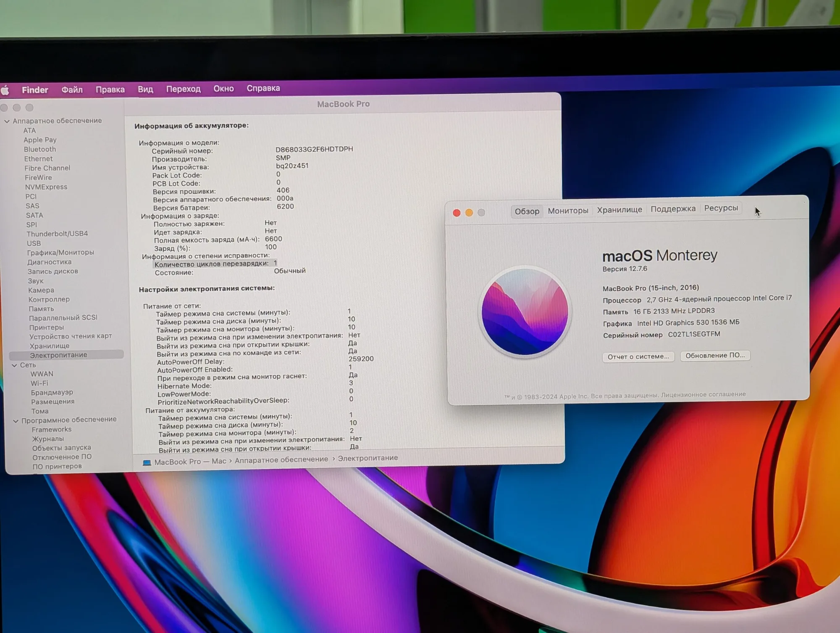Select Графика/Мониторы in the sidebar
Viewport: 840px width, 633px height.
pos(60,253)
